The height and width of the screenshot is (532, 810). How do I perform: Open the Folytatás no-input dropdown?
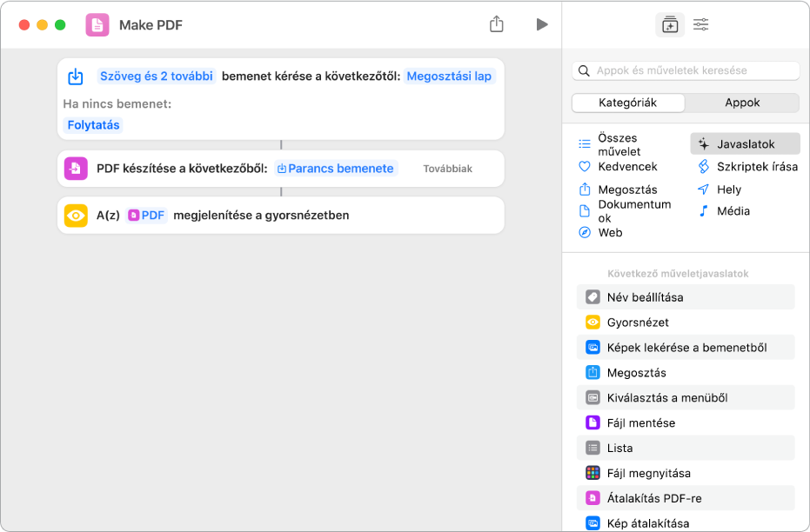click(x=93, y=125)
